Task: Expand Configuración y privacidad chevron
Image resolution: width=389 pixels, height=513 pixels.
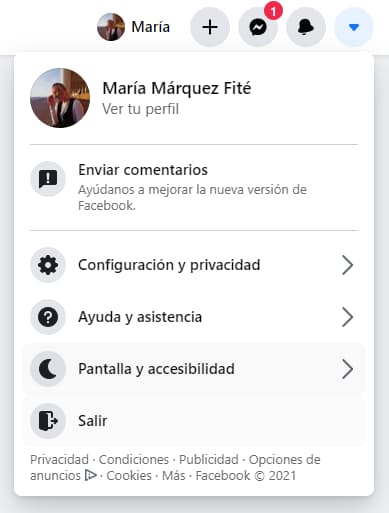Action: coord(347,265)
